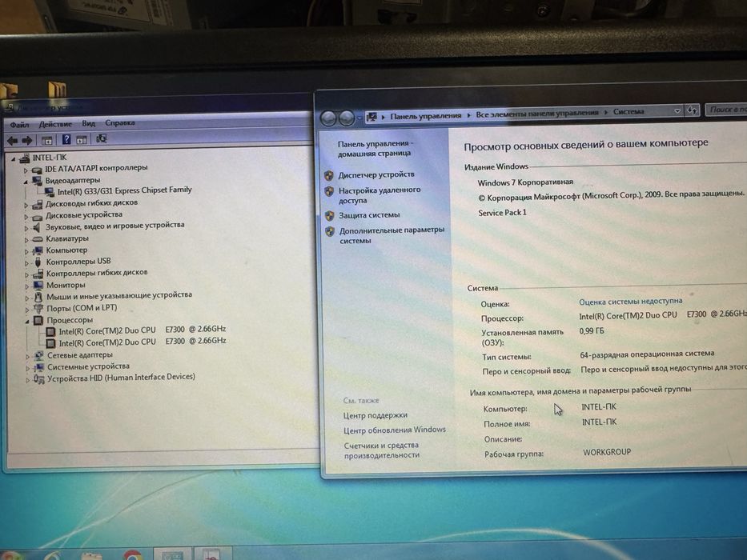Click the Мыши и иные указывающие устройства icon
This screenshot has width=747, height=560.
tap(38, 297)
